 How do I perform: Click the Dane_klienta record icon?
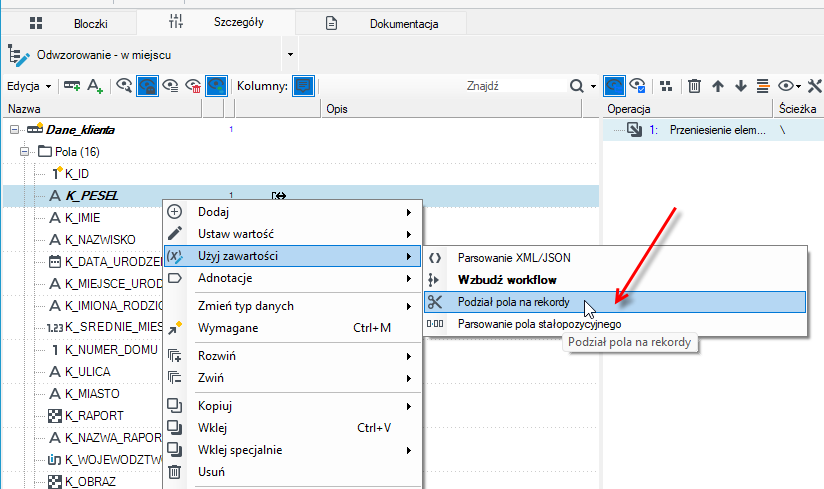click(x=35, y=129)
